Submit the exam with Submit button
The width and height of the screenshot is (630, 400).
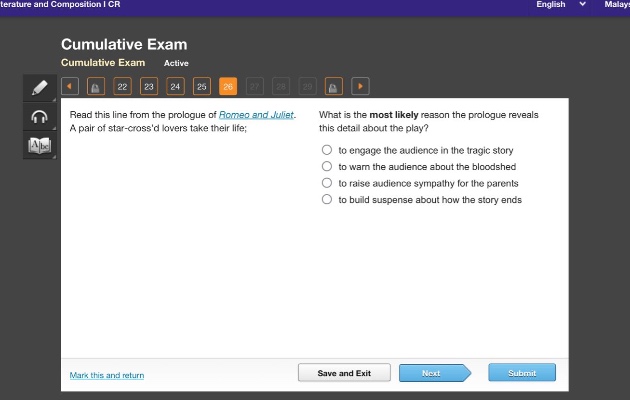522,373
